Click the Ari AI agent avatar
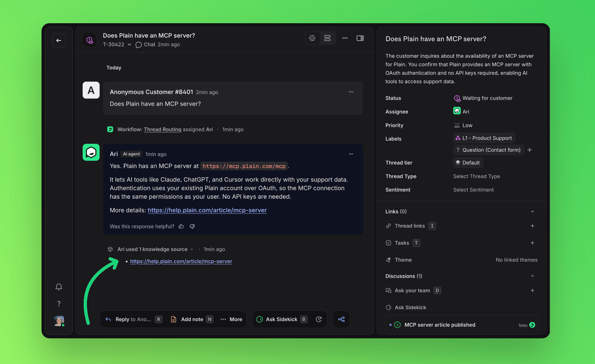The image size is (595, 364). 91,152
